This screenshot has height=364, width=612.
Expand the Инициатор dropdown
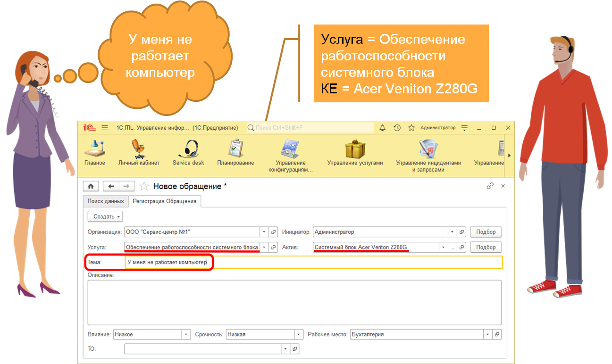[x=453, y=232]
